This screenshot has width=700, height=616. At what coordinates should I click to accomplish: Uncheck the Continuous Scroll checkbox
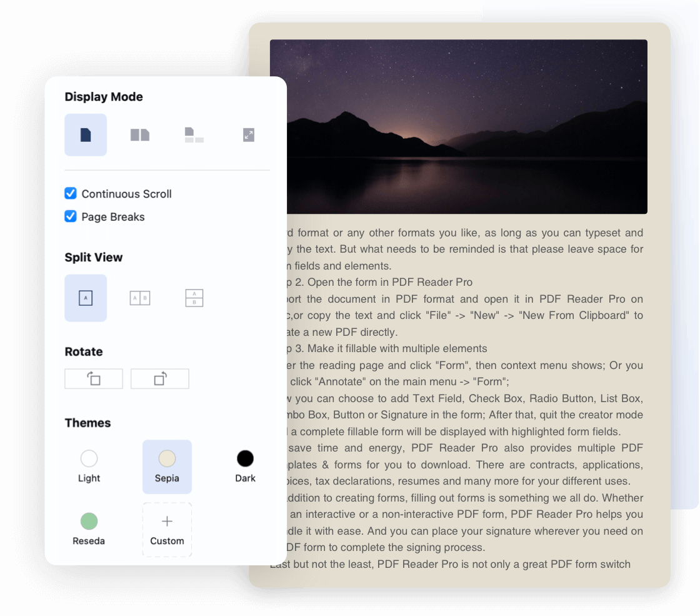coord(71,193)
